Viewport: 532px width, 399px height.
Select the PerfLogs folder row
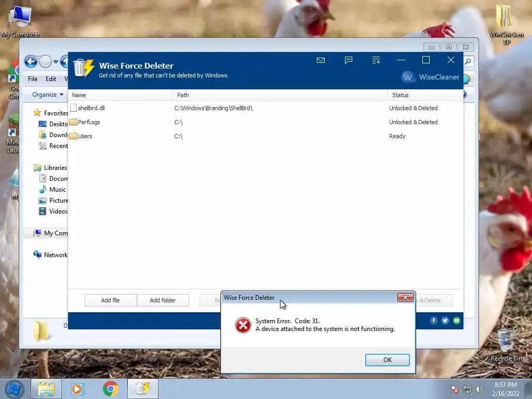coord(265,122)
